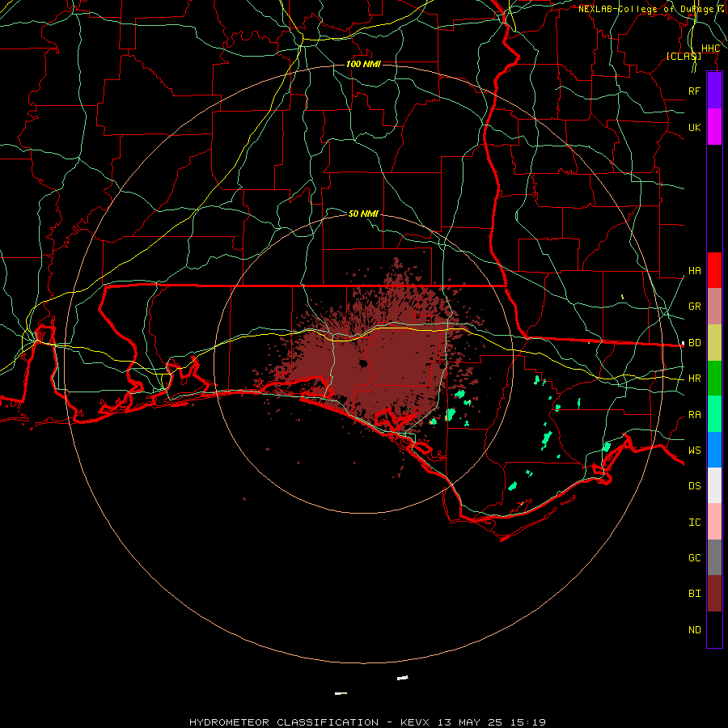Click the BD legend label
This screenshot has height=728, width=728.
695,343
